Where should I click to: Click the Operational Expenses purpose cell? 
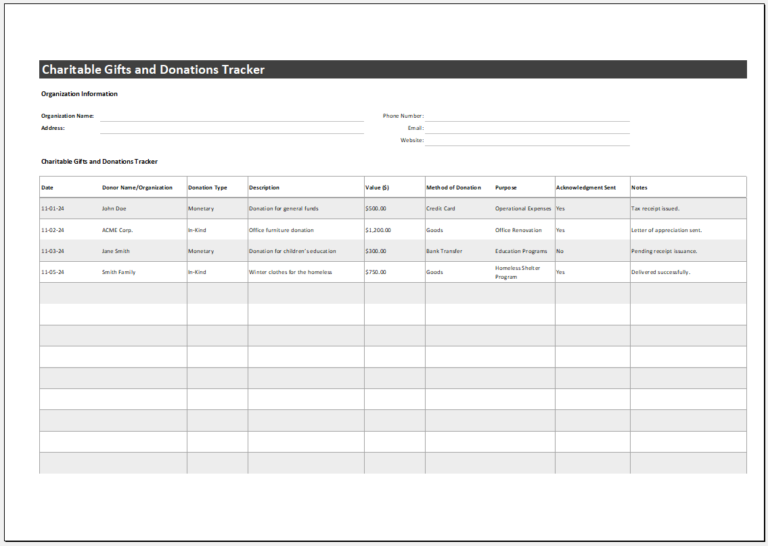click(523, 209)
